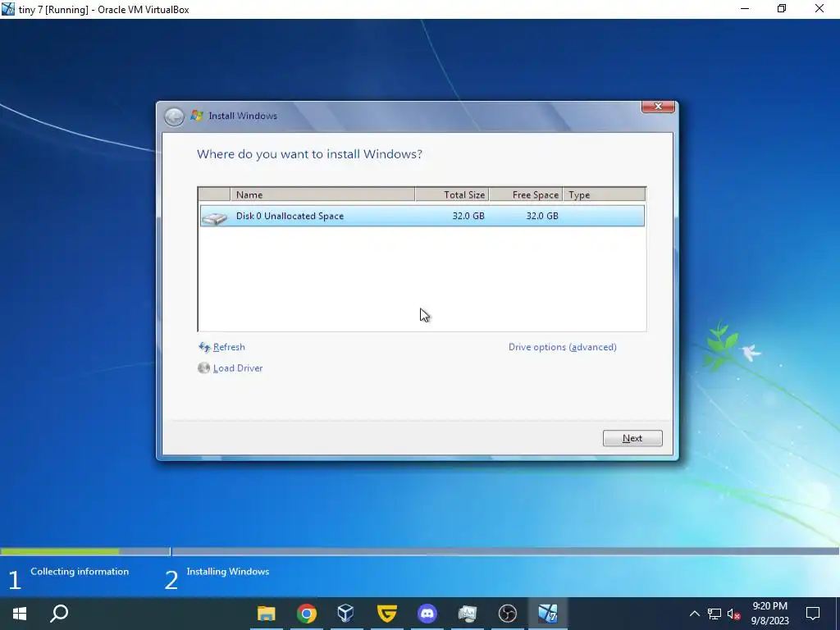
Task: Open the Load Driver link
Action: pos(238,368)
